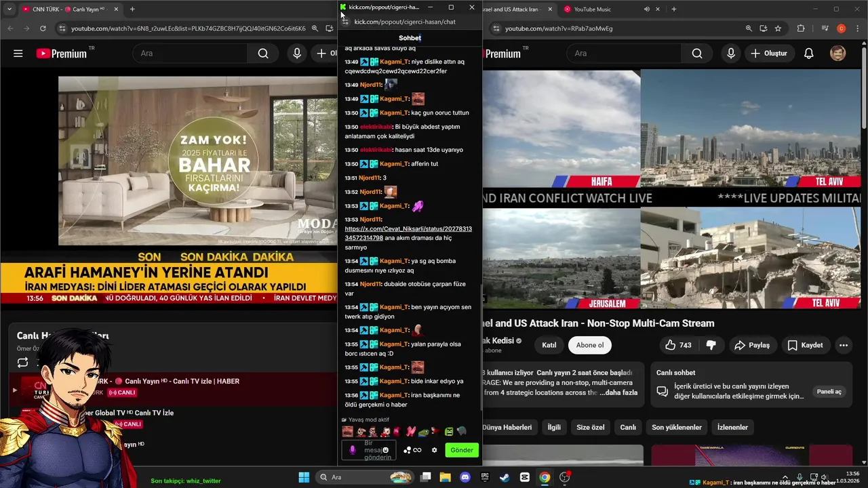
Task: Dislike the Multi-Cam Stream video
Action: point(711,345)
